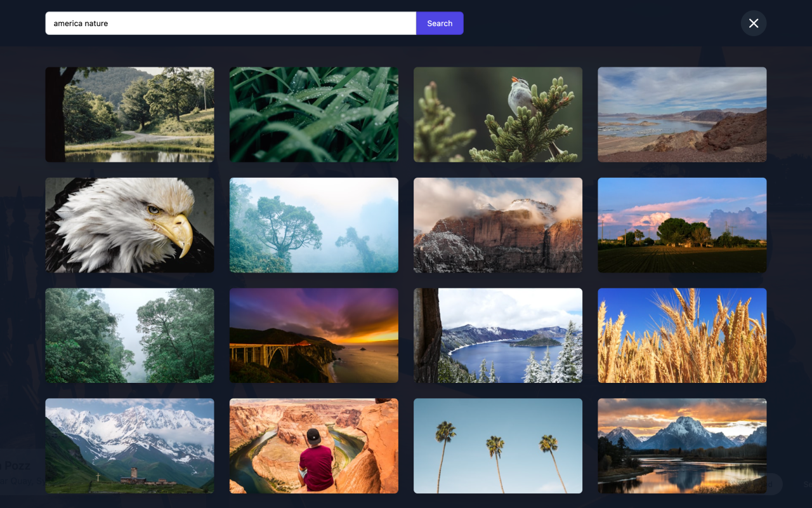Viewport: 812px width, 508px height.
Task: Pick the bird on pine branch photo
Action: (x=498, y=115)
